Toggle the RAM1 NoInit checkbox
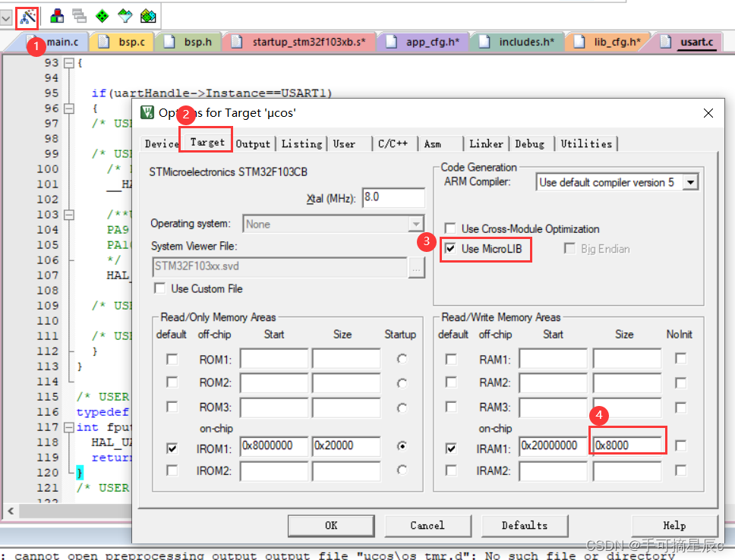Viewport: 735px width, 560px height. click(680, 358)
